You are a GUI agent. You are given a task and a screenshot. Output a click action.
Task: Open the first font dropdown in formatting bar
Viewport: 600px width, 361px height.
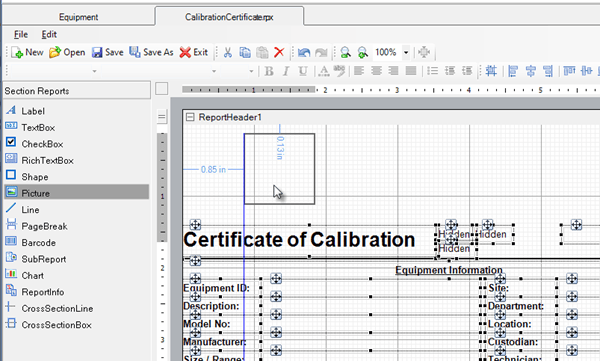94,71
